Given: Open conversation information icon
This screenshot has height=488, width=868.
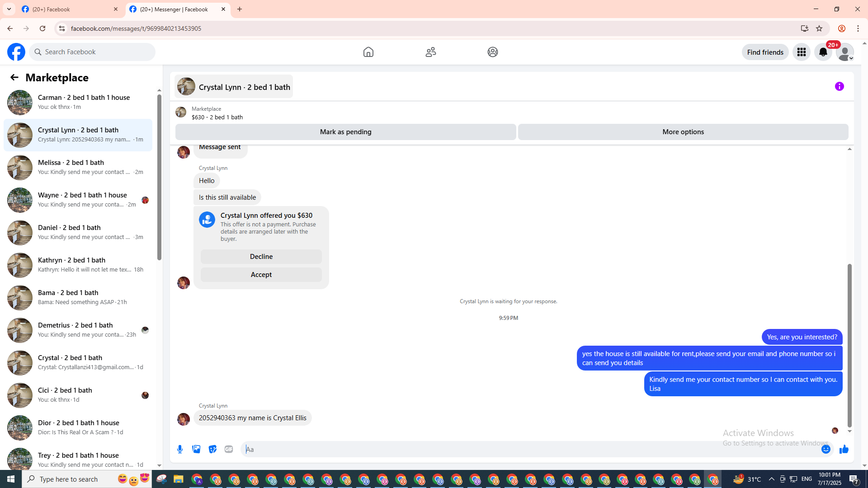Looking at the screenshot, I should coord(840,86).
